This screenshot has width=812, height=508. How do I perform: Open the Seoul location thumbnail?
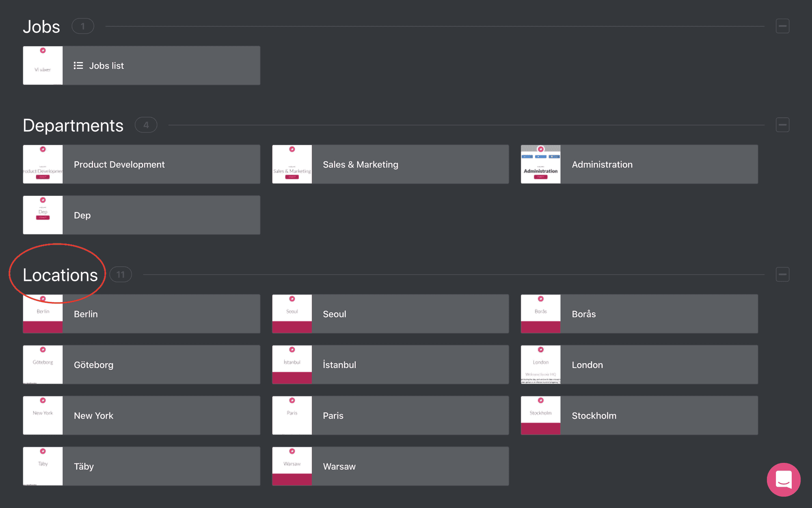click(x=292, y=314)
